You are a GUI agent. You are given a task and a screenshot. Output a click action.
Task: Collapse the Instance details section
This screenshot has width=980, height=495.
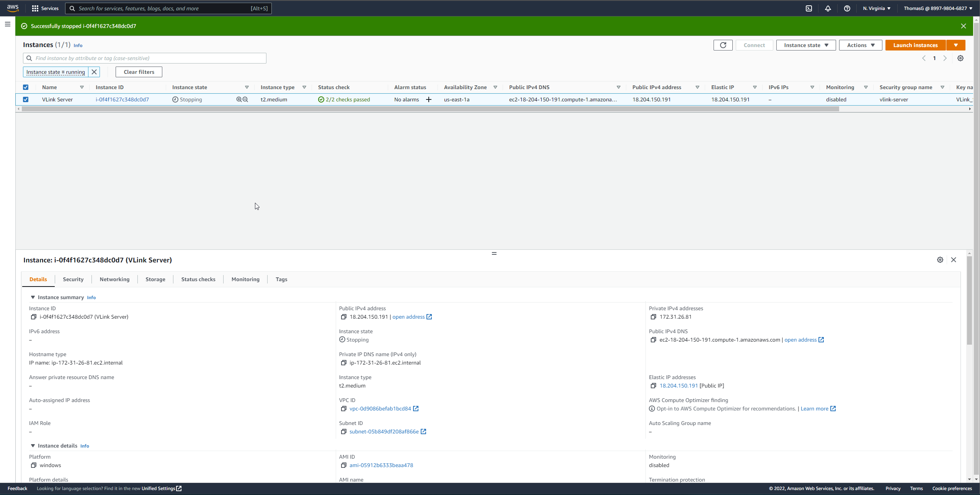[x=33, y=446]
